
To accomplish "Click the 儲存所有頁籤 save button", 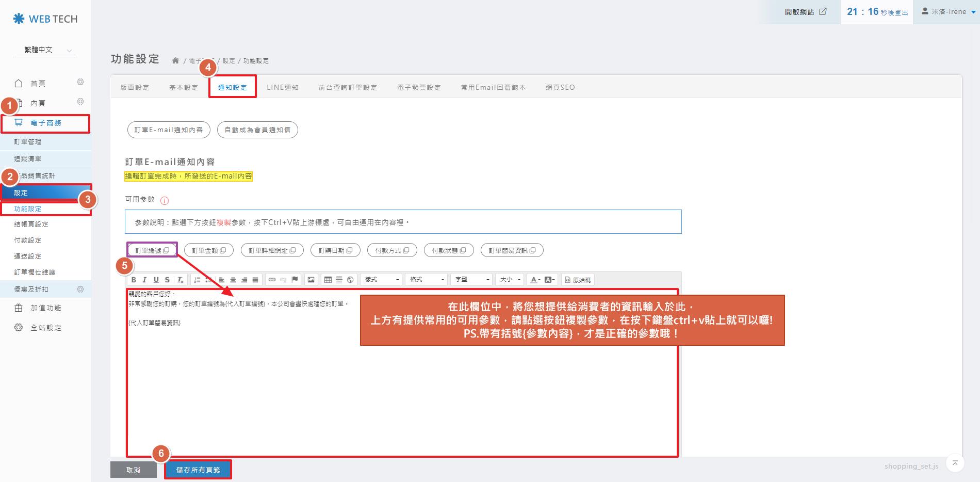I will click(198, 470).
